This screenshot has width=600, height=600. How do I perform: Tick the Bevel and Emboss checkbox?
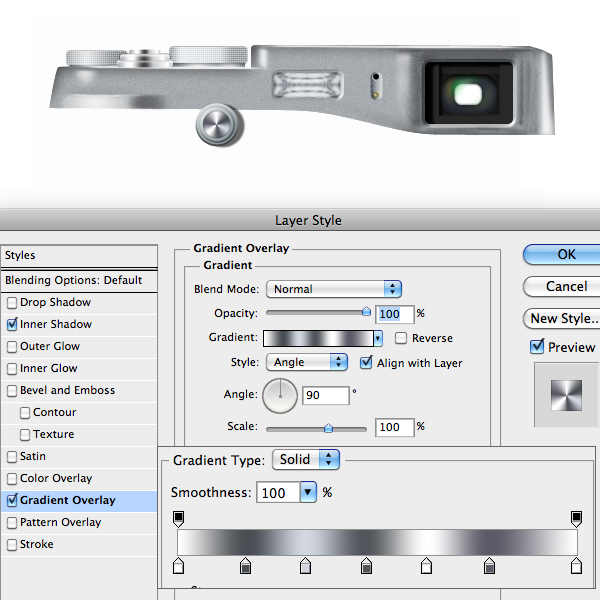(x=12, y=391)
